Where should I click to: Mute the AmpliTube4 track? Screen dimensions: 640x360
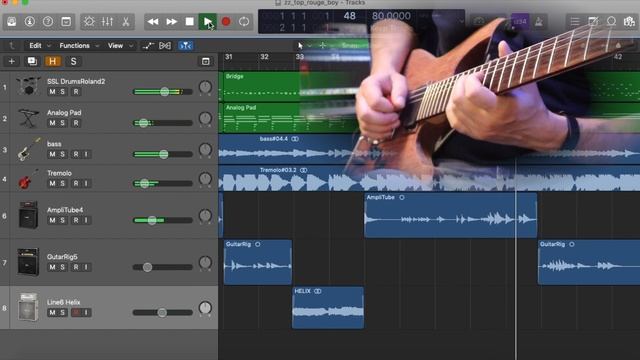(52, 220)
